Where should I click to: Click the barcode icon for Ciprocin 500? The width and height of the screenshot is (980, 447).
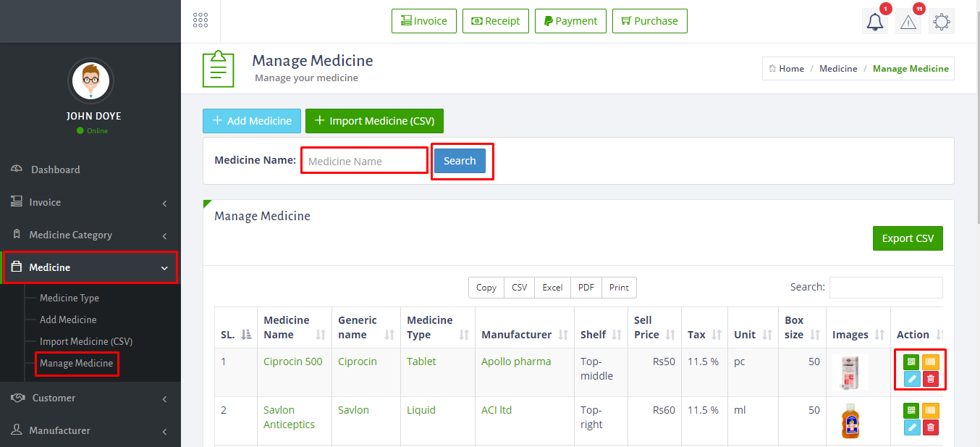(x=930, y=362)
